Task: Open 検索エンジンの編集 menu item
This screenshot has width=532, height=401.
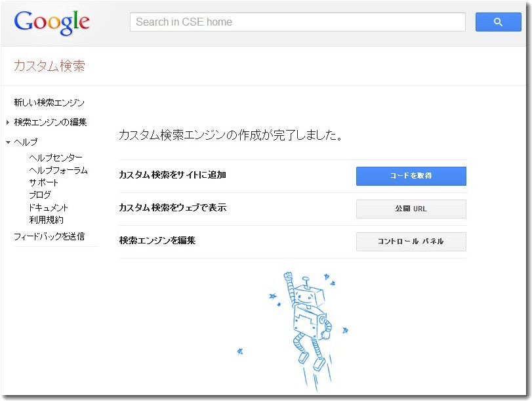Action: click(51, 122)
